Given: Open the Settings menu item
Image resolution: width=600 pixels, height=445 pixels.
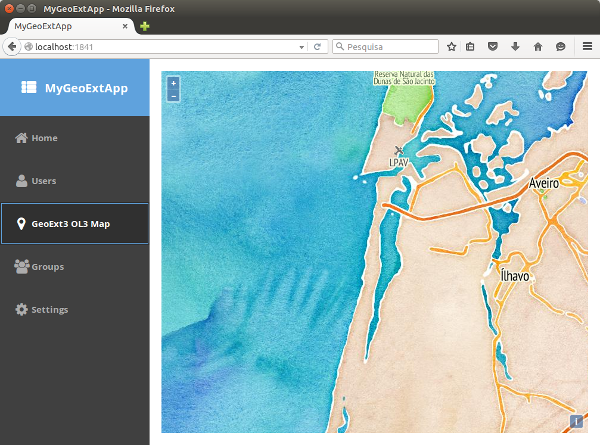Looking at the screenshot, I should 75,309.
